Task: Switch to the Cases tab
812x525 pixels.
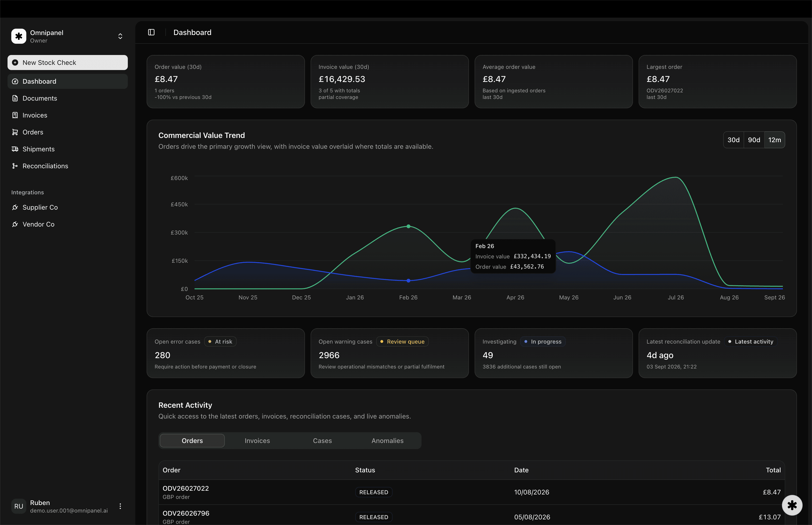Action: point(322,441)
